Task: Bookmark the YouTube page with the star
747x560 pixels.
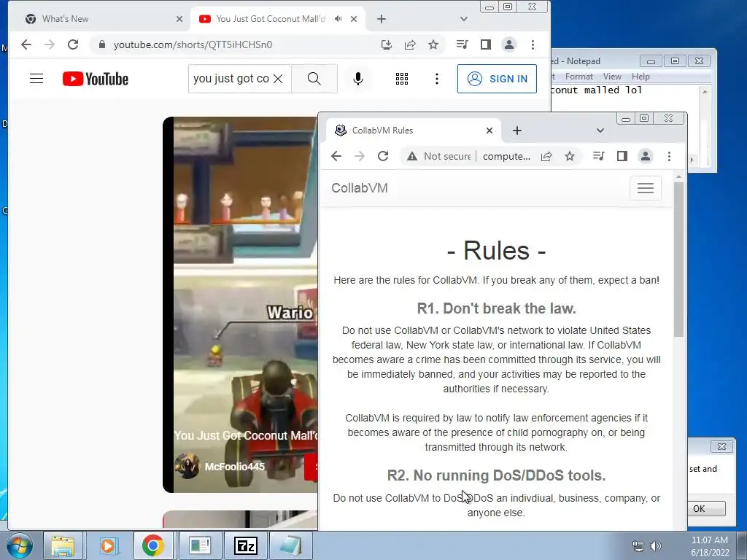Action: (x=433, y=44)
